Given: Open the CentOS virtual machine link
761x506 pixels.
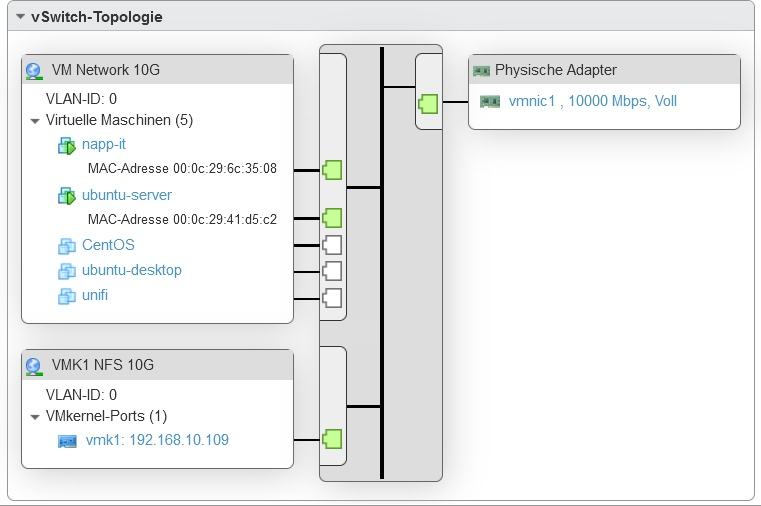Looking at the screenshot, I should (x=108, y=245).
